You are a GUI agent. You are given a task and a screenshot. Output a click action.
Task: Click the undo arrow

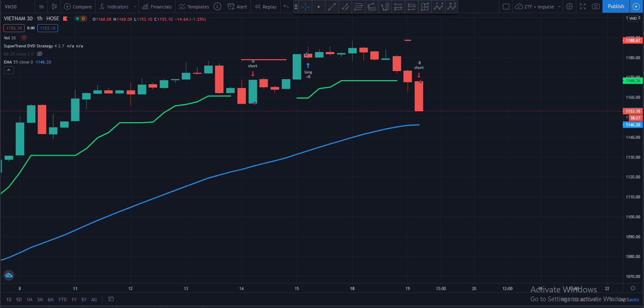pos(286,6)
